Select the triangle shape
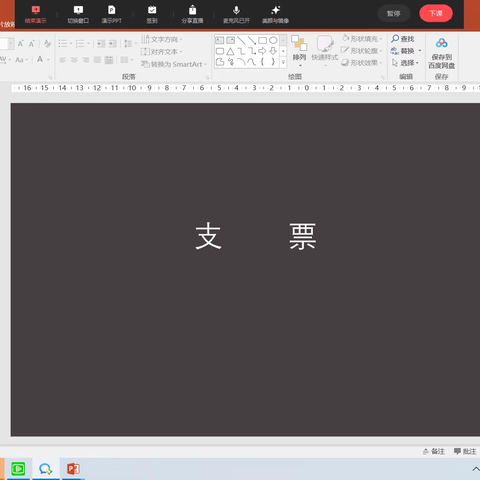 click(x=230, y=51)
